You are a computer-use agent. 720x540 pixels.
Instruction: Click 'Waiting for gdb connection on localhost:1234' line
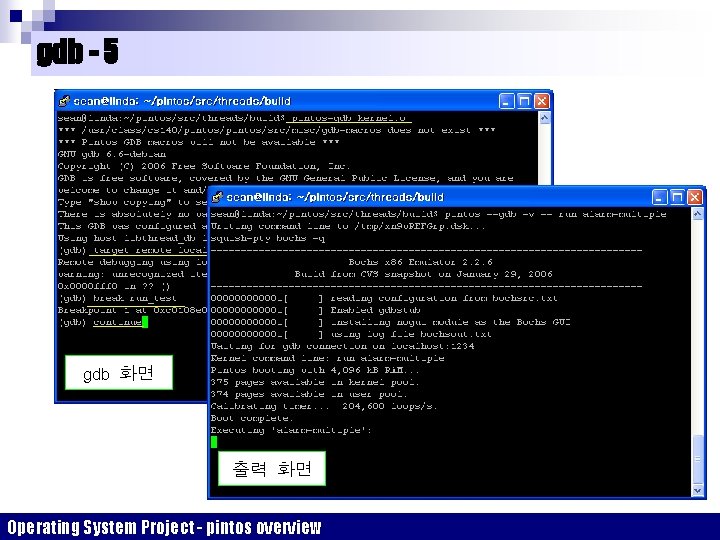click(x=343, y=346)
